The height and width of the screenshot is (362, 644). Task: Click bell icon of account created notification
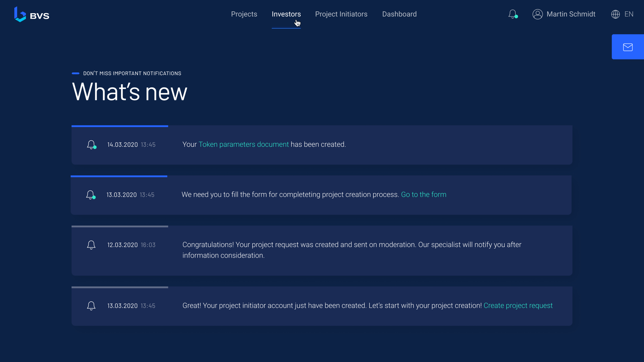91,306
